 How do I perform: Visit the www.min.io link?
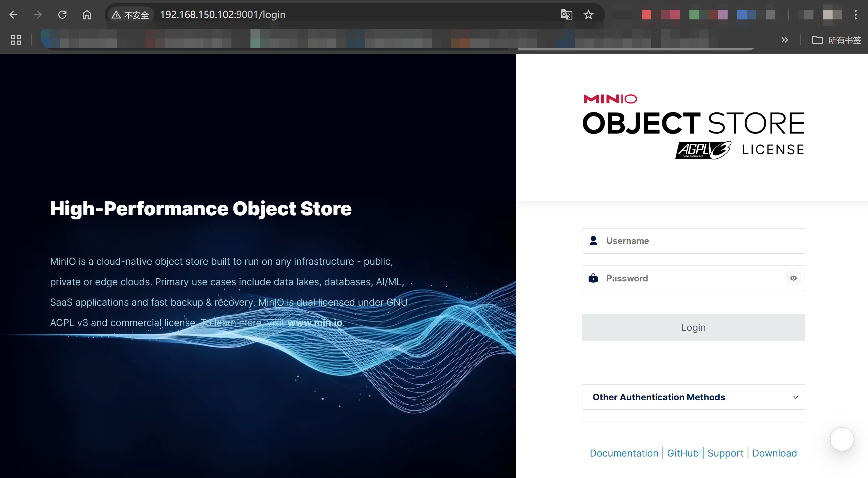tap(315, 323)
